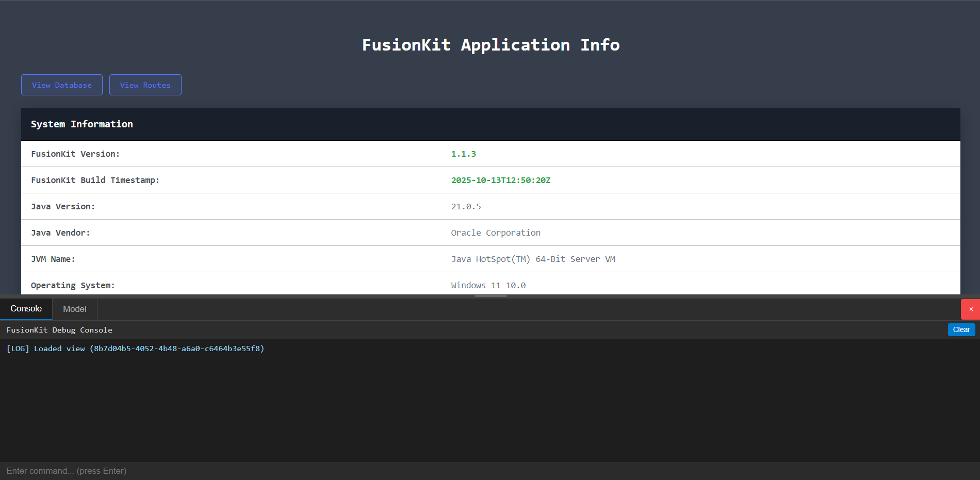Image resolution: width=980 pixels, height=480 pixels.
Task: Click the Java Version label
Action: tap(63, 207)
